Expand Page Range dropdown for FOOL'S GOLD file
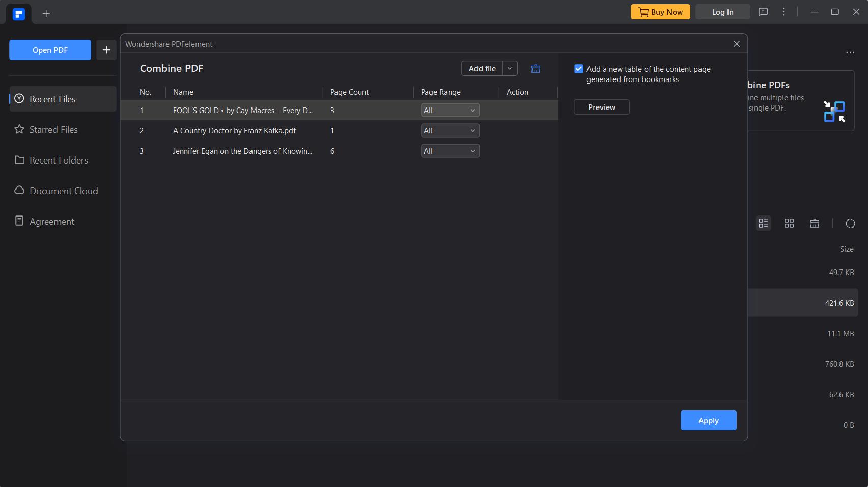The height and width of the screenshot is (487, 868). click(x=450, y=111)
